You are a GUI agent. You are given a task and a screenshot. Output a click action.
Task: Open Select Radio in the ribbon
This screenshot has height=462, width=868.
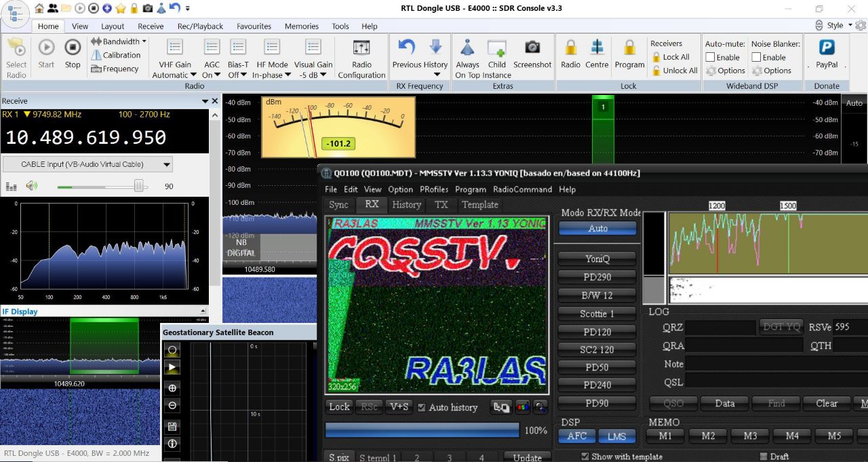pos(16,58)
